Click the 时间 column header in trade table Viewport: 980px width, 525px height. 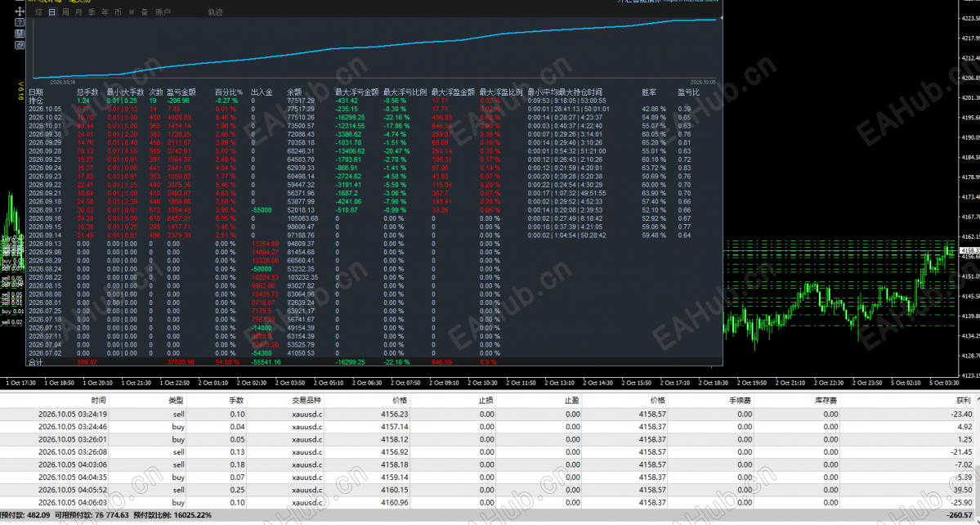(x=98, y=400)
